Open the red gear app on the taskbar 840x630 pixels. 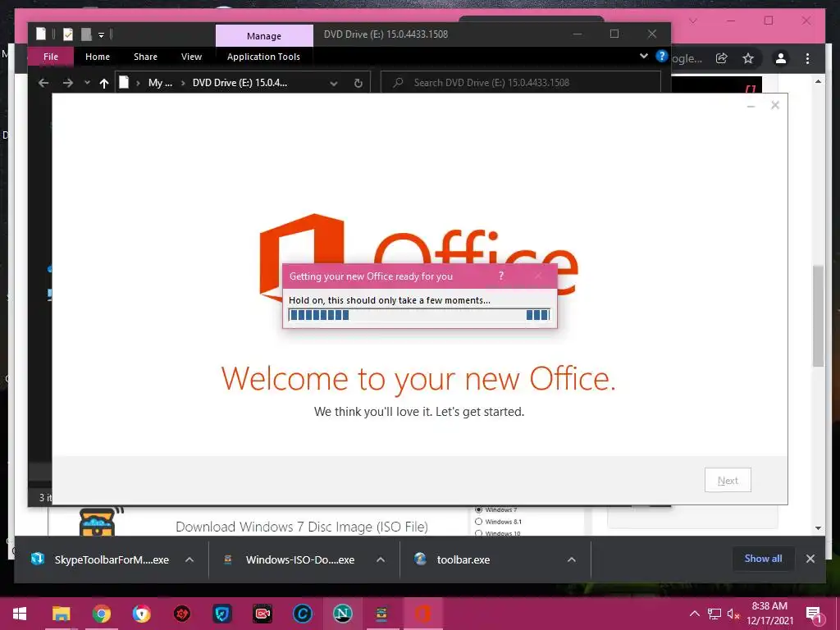pyautogui.click(x=181, y=614)
